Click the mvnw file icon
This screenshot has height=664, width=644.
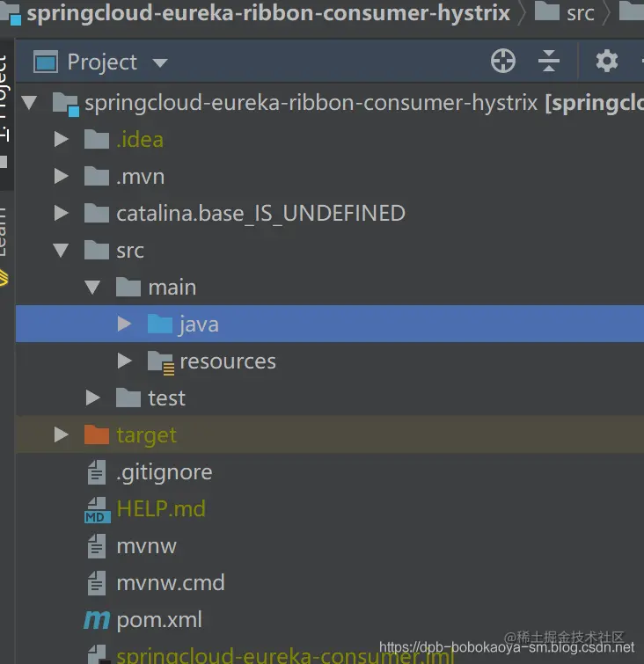point(97,546)
